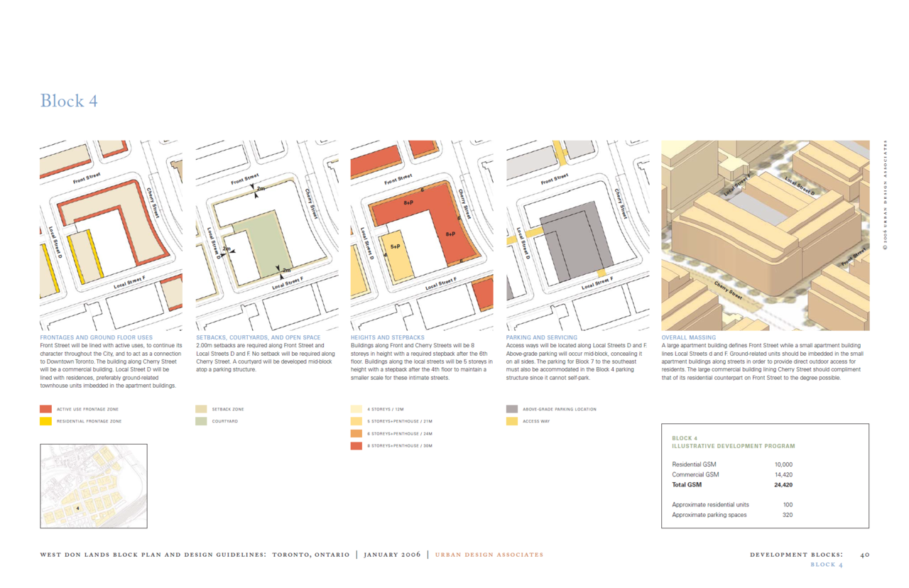Click the Residential Frontage Zone yellow swatch
The height and width of the screenshot is (588, 909).
point(45,421)
